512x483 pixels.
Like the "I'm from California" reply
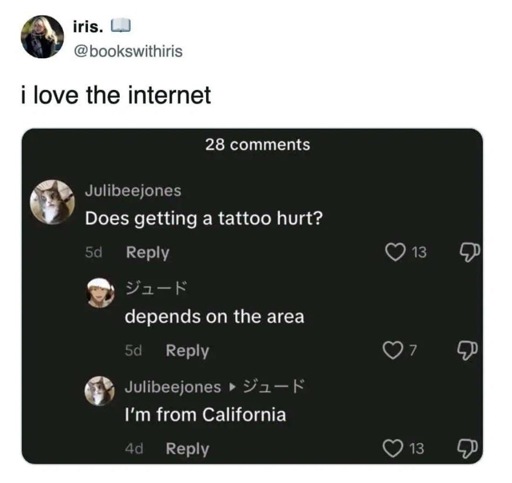393,448
